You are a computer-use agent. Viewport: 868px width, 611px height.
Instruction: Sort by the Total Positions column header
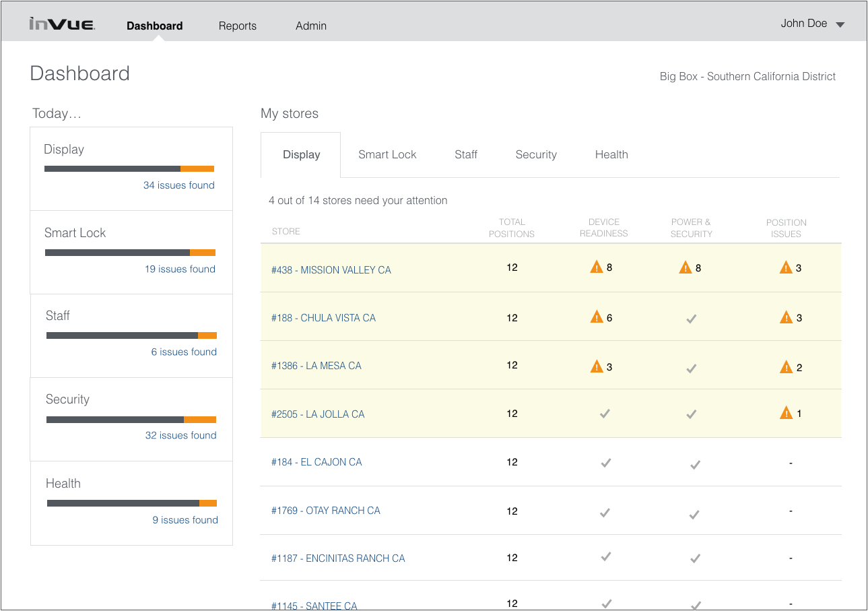coord(512,228)
